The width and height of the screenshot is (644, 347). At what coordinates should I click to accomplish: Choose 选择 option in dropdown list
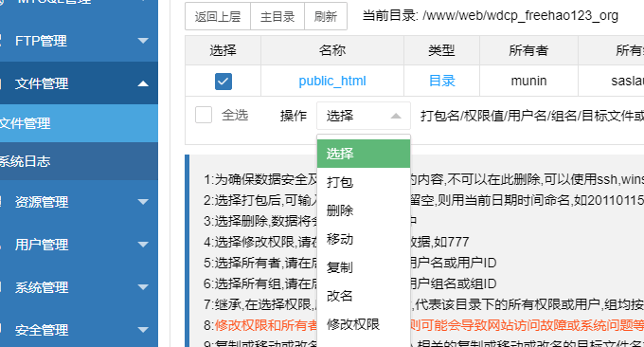coord(364,154)
